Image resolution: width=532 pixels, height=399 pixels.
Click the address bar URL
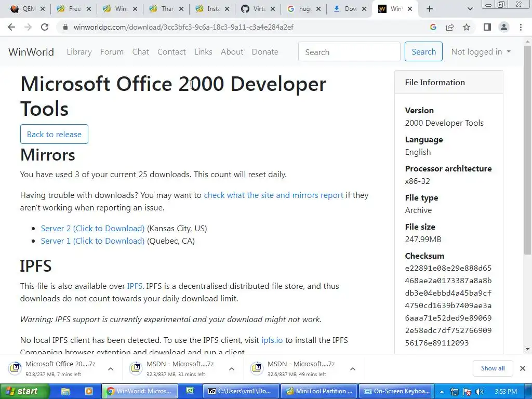[x=183, y=27]
